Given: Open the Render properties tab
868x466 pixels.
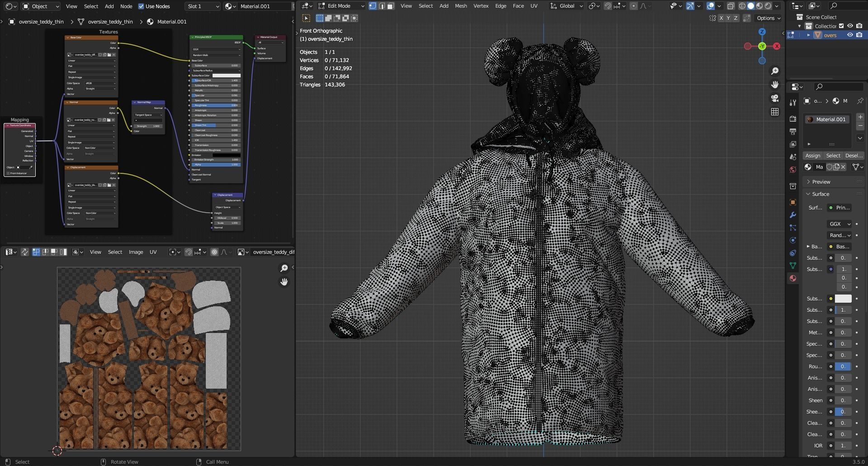Looking at the screenshot, I should point(792,119).
